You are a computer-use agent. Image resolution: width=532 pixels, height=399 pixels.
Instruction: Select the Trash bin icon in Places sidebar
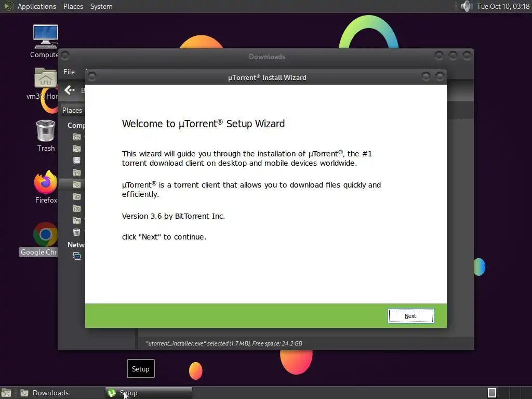pos(77,232)
